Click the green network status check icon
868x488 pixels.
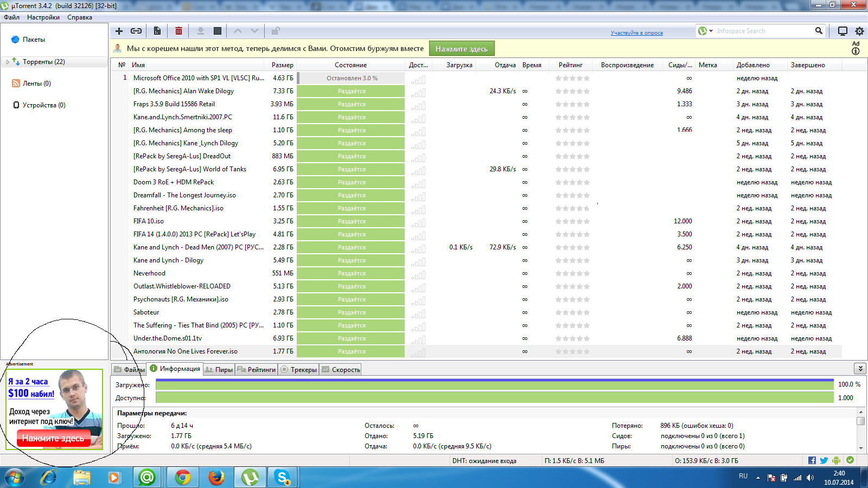(850, 460)
